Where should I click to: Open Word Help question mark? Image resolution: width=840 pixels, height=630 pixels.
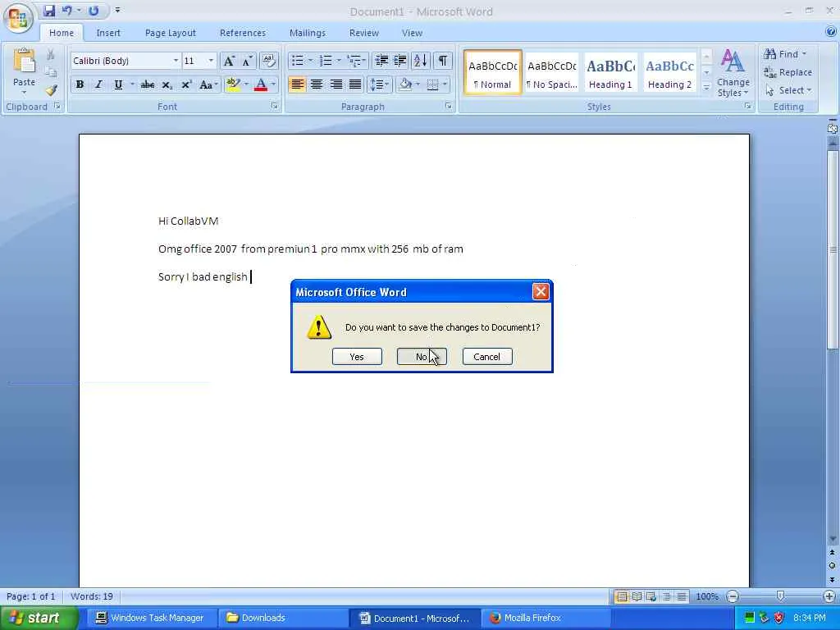point(831,32)
